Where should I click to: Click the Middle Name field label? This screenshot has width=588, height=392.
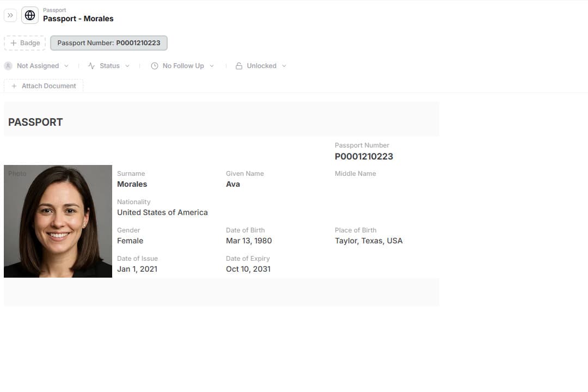click(355, 174)
